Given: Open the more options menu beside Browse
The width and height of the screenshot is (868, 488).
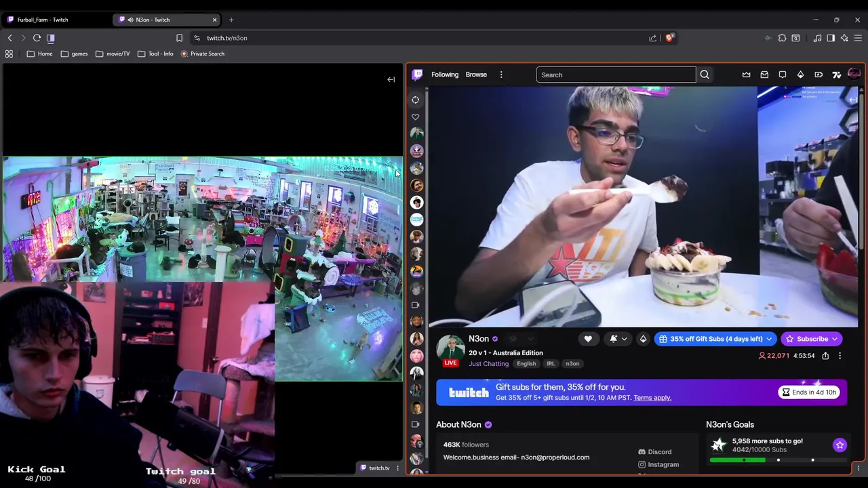Looking at the screenshot, I should tap(501, 75).
